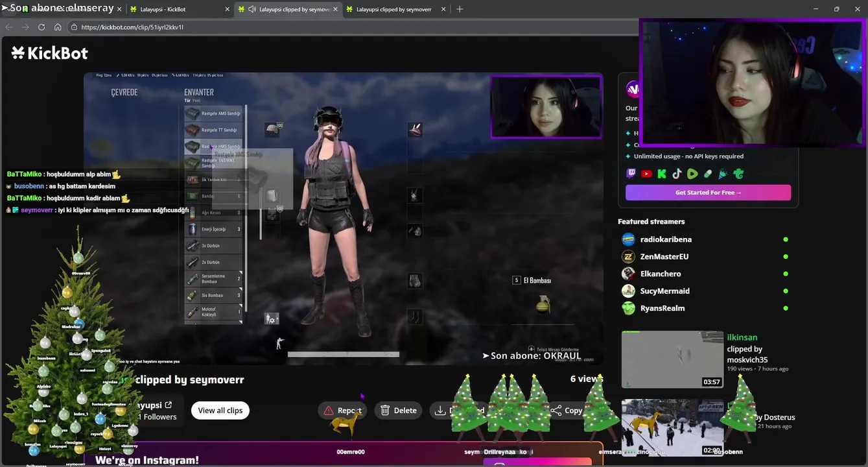The width and height of the screenshot is (868, 467).
Task: Click the ilkinsan clip title
Action: point(742,337)
